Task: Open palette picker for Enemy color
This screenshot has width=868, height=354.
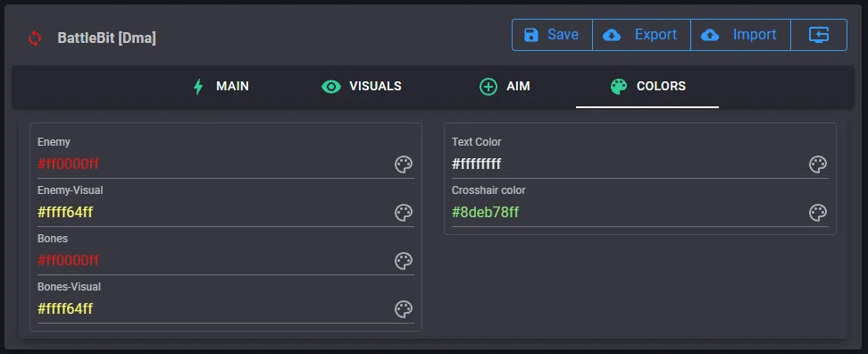Action: pyautogui.click(x=404, y=164)
